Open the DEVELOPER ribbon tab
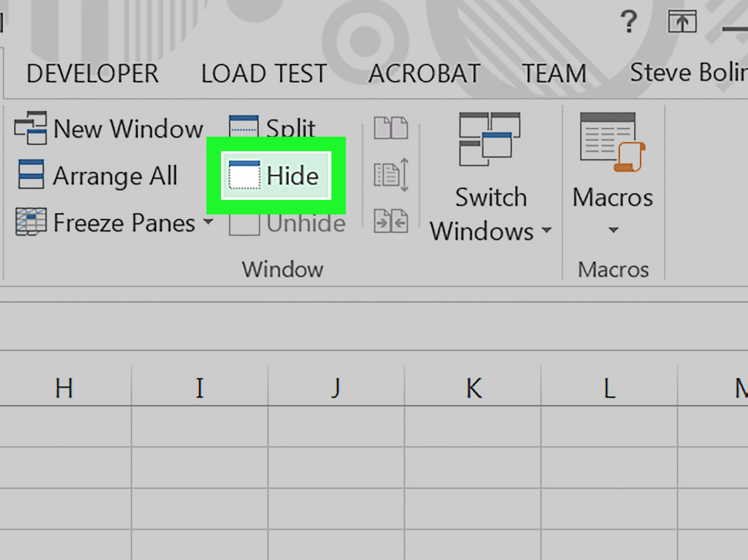This screenshot has height=560, width=748. (x=92, y=73)
